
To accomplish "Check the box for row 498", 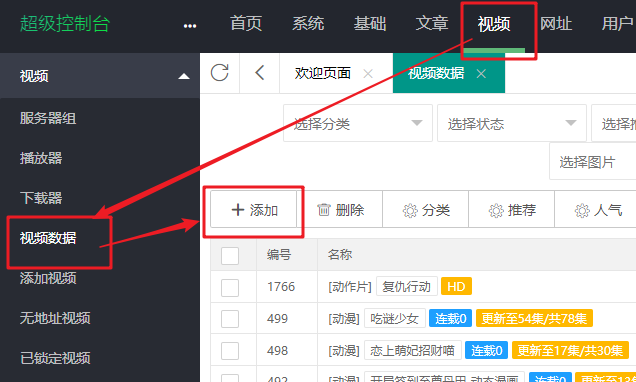I will tap(230, 350).
